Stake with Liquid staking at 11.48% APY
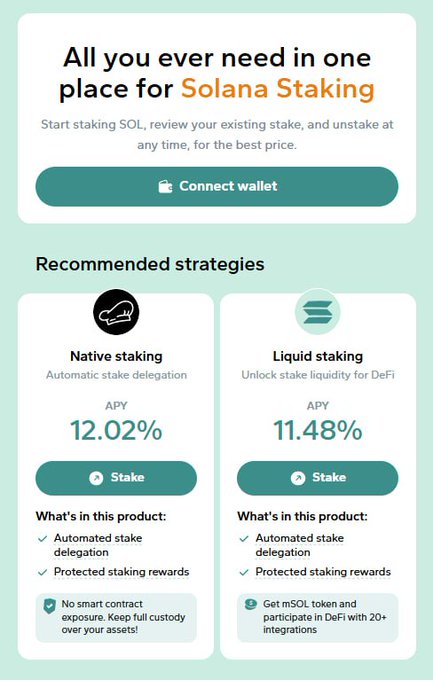 tap(318, 478)
